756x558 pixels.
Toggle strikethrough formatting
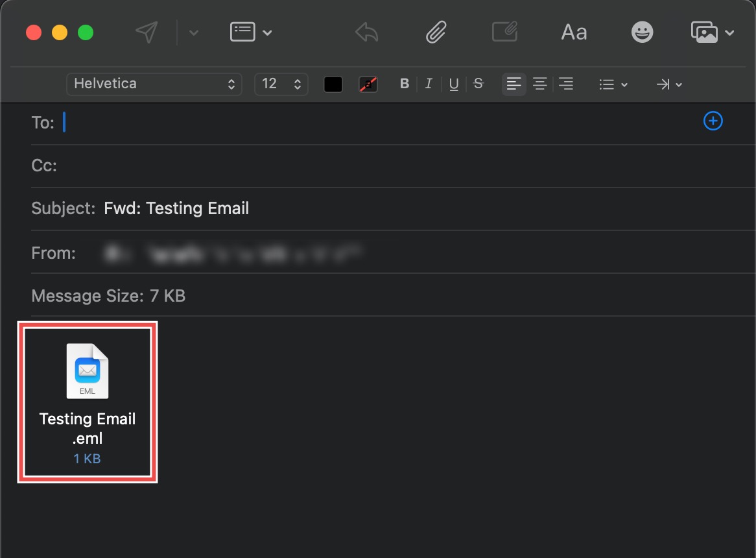(x=478, y=84)
